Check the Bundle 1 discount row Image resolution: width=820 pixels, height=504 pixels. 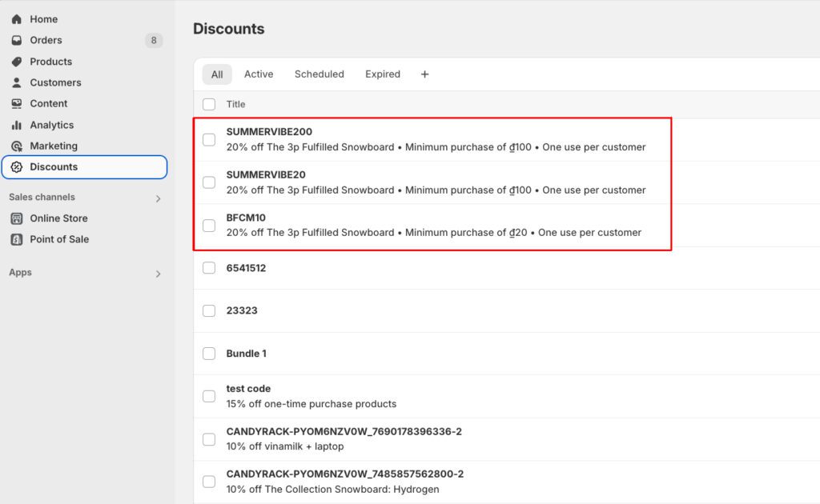point(209,354)
